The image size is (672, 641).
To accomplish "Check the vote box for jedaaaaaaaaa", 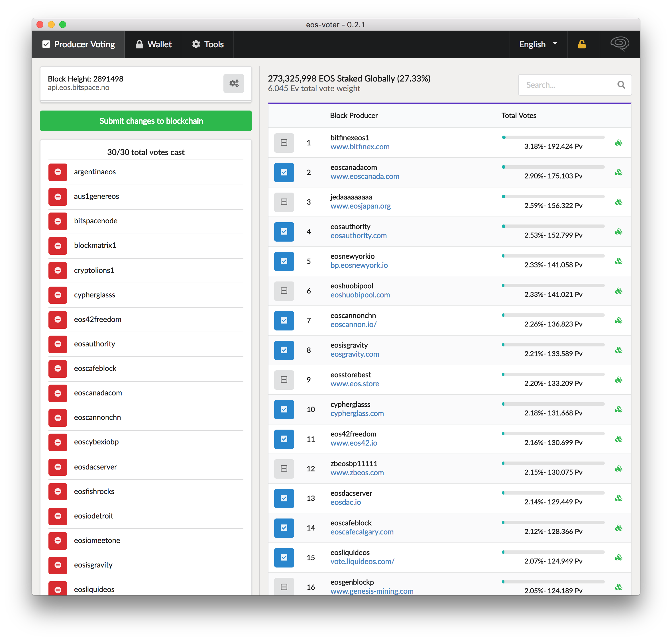I will pos(284,202).
